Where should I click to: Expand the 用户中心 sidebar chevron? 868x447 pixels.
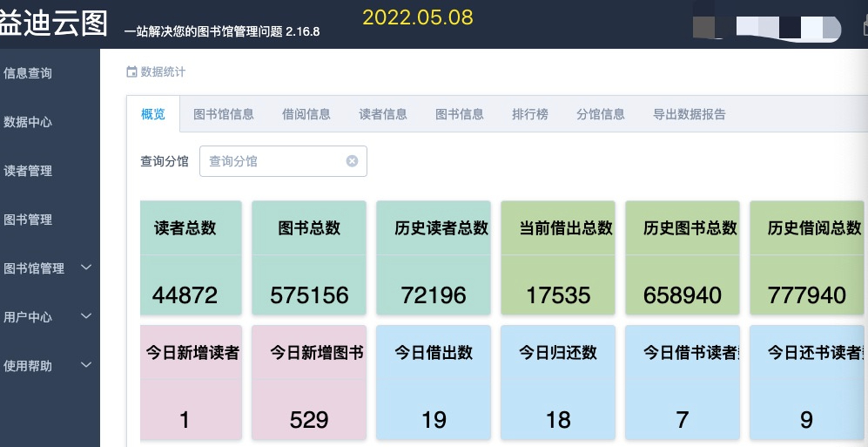click(x=85, y=316)
